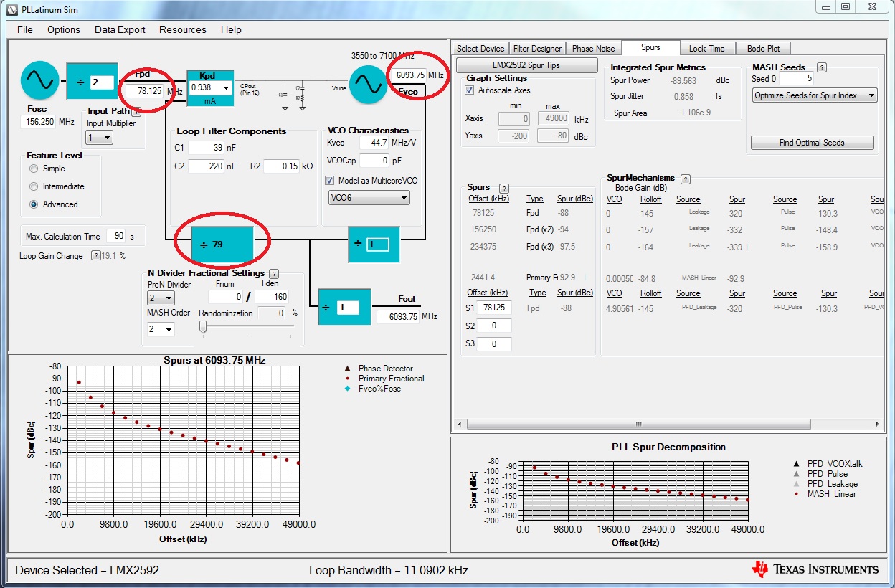The image size is (895, 588).
Task: Click the VCO divider field right of ÷ 79
Action: (378, 245)
